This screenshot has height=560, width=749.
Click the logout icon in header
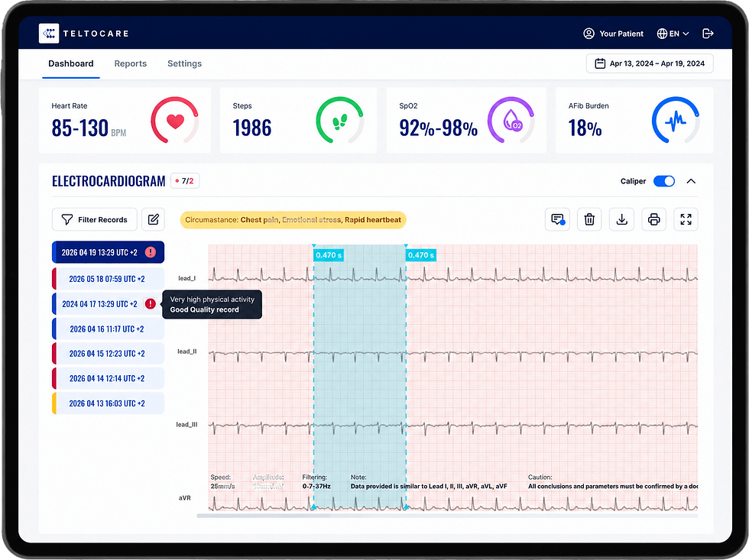pyautogui.click(x=708, y=34)
